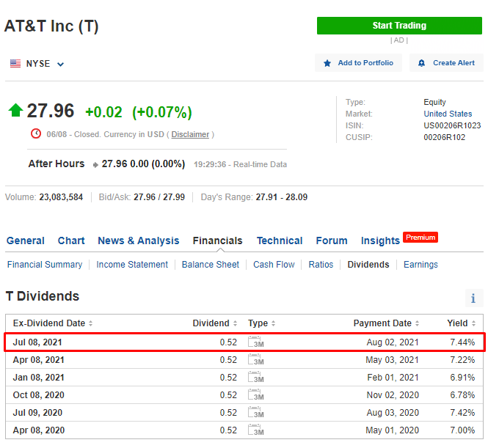This screenshot has width=488, height=448.
Task: Click the Day's Range value 27.91 - 28.09
Action: tap(281, 197)
